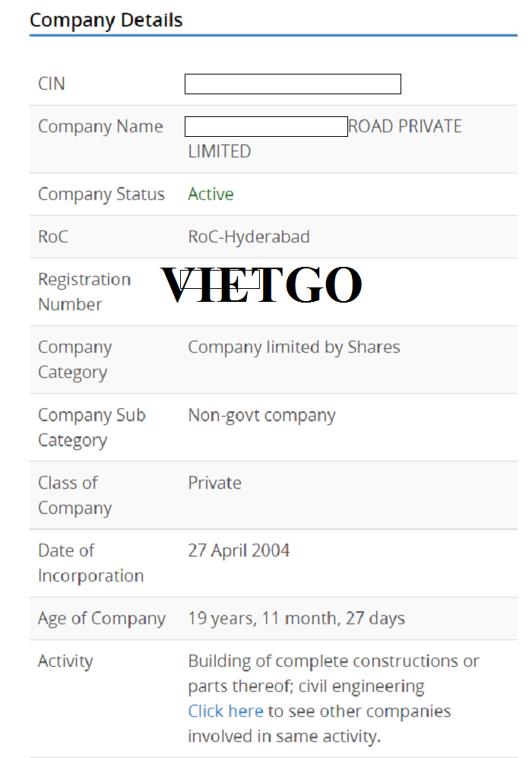Select the RoC-Hyderabad value

coord(249,236)
